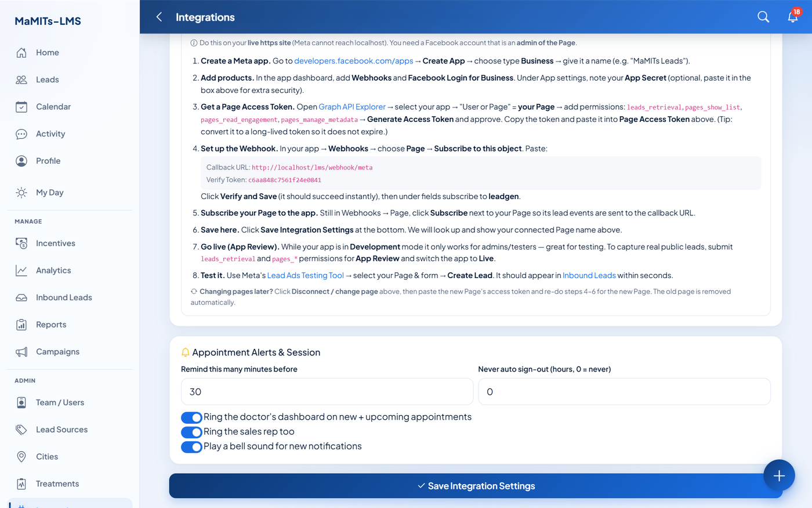Open the Graph API Explorer link

tap(352, 107)
